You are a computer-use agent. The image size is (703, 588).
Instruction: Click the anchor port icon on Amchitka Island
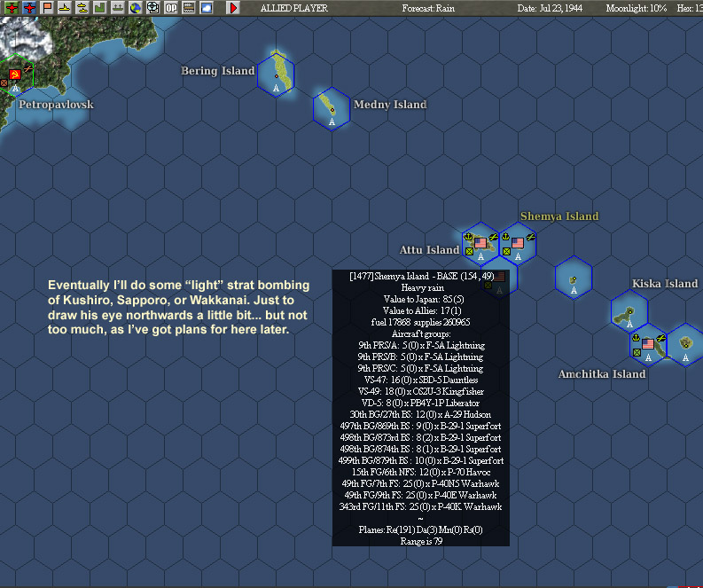click(636, 338)
